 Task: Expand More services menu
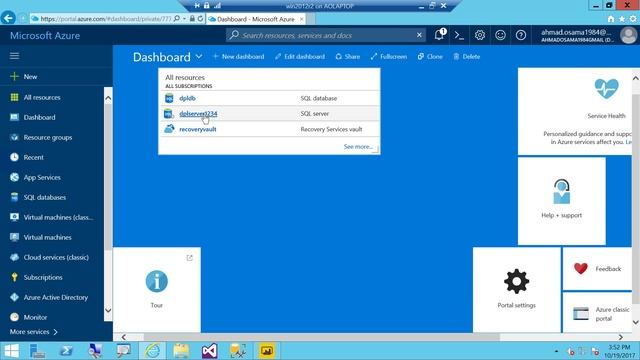coord(33,332)
